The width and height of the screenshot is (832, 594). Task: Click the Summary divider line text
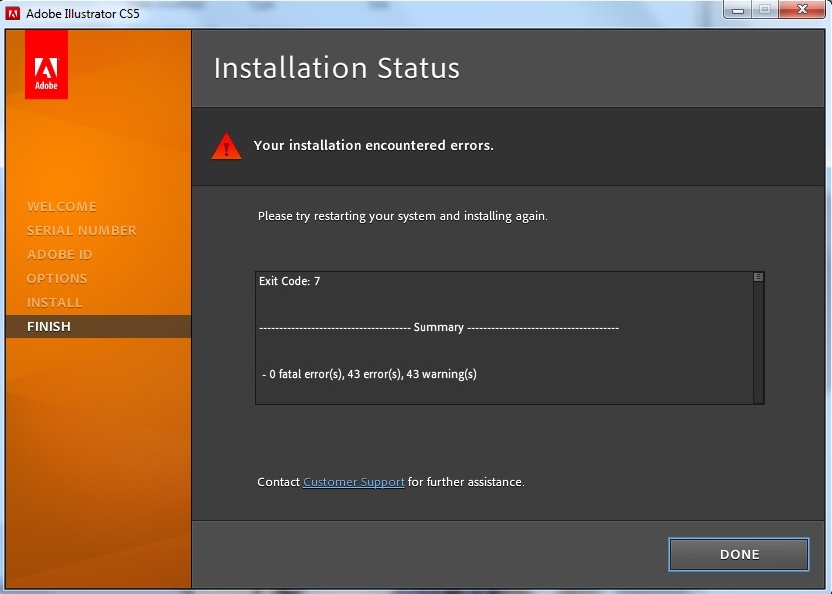click(x=439, y=328)
